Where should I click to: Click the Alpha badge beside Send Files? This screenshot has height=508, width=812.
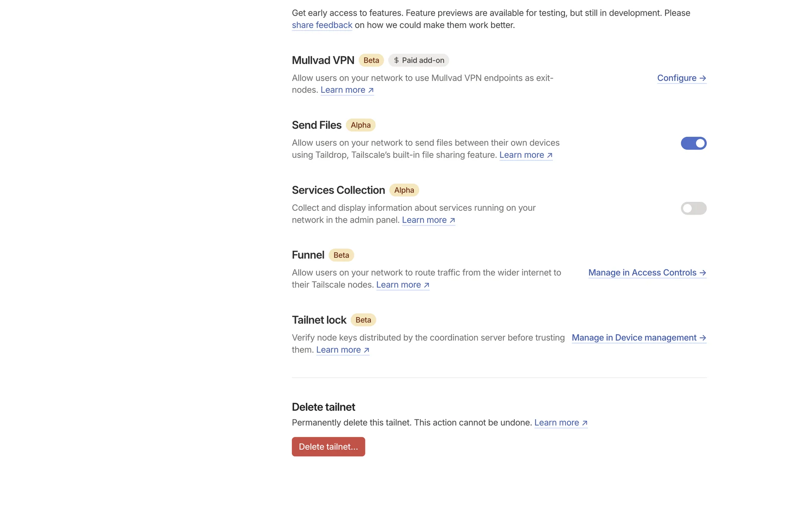(360, 125)
